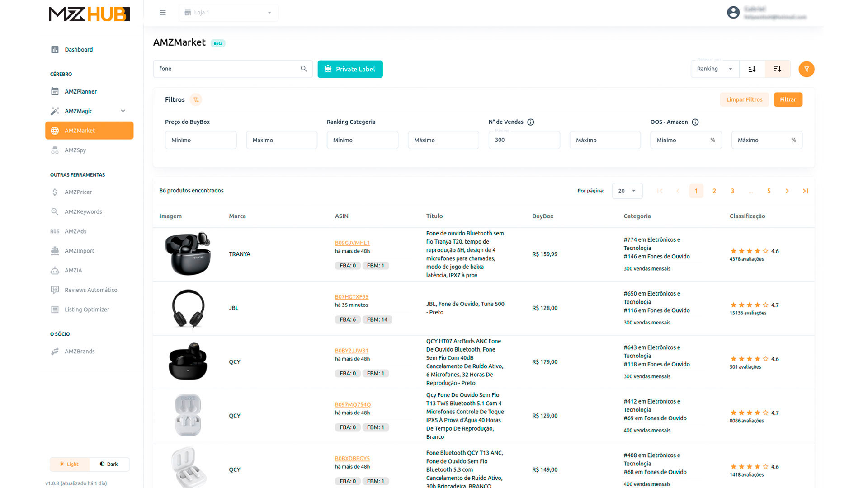Viewport: 868px width, 488px height.
Task: Click Ranking Categoria Mínimo field
Action: tap(363, 140)
